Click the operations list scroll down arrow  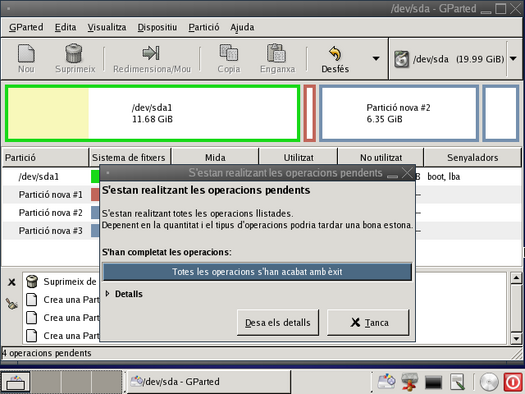(516, 338)
